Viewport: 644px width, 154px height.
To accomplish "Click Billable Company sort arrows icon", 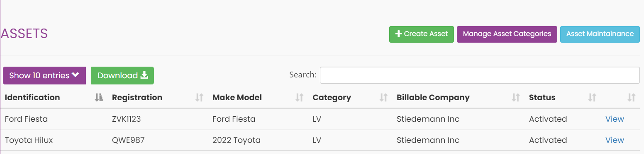I will (516, 98).
